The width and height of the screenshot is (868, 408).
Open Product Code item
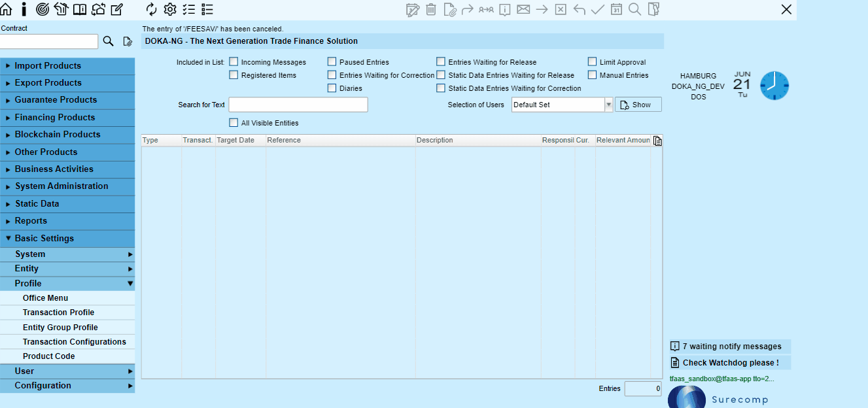click(67, 356)
